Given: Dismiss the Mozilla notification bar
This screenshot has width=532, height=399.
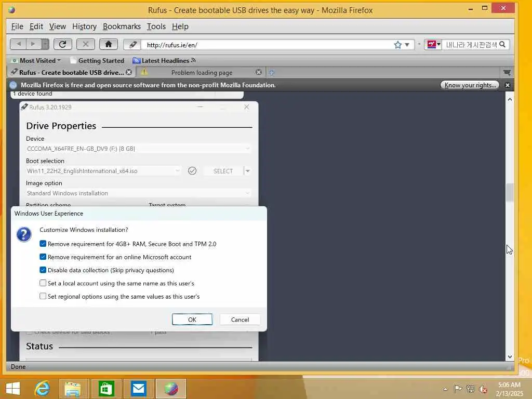Looking at the screenshot, I should tap(508, 85).
